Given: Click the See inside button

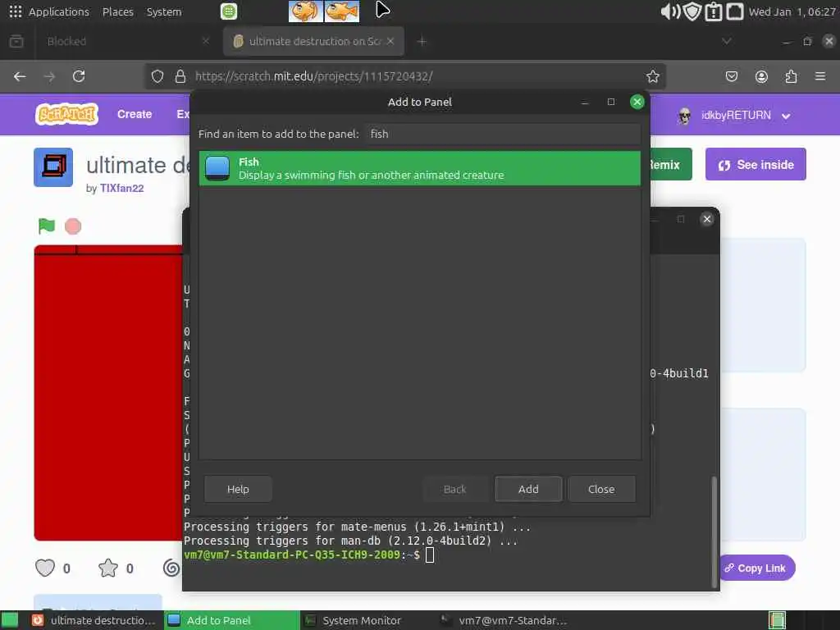Looking at the screenshot, I should [756, 164].
